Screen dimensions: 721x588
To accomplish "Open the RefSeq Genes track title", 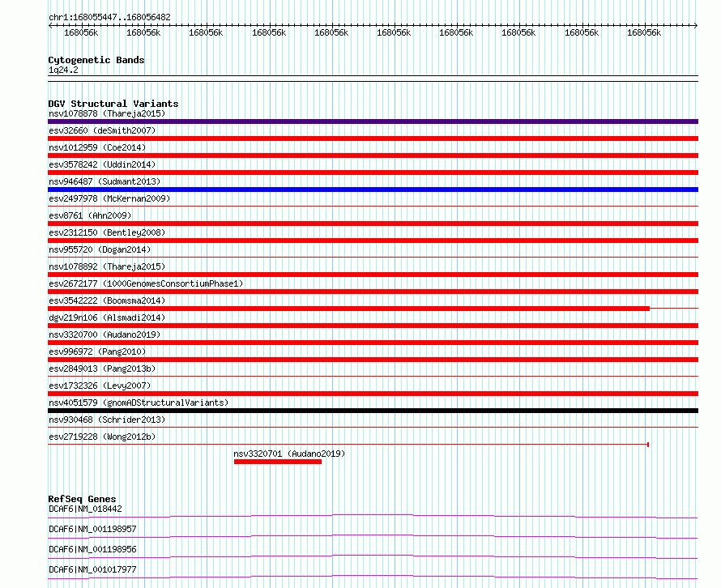I will pos(82,499).
